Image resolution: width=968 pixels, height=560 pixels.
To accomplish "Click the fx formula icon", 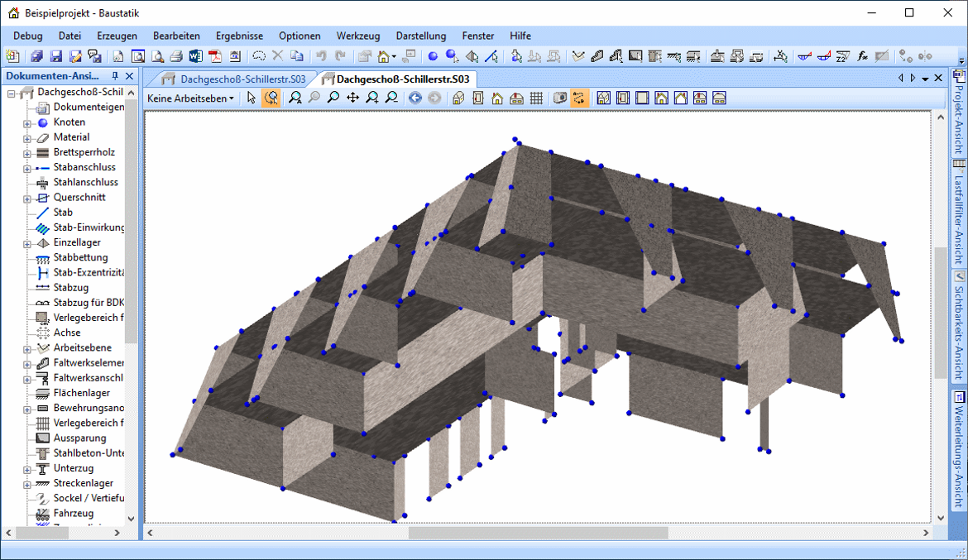I will (863, 56).
